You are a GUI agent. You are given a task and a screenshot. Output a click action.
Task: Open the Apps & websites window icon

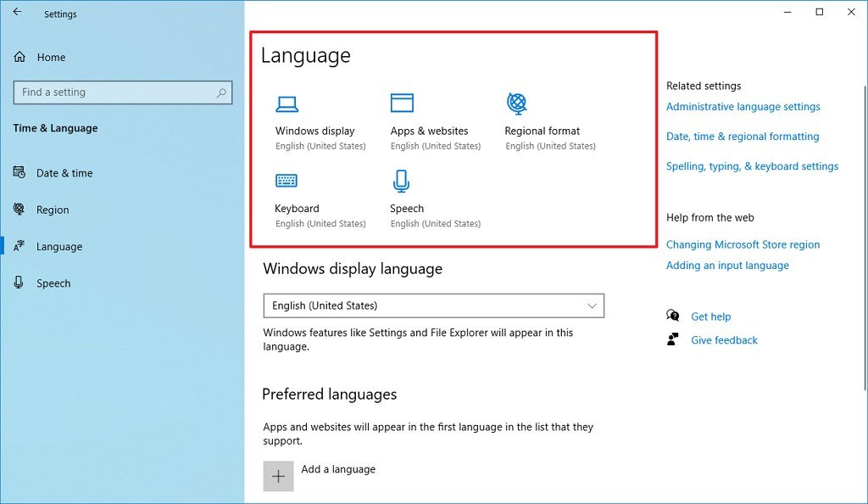point(402,104)
